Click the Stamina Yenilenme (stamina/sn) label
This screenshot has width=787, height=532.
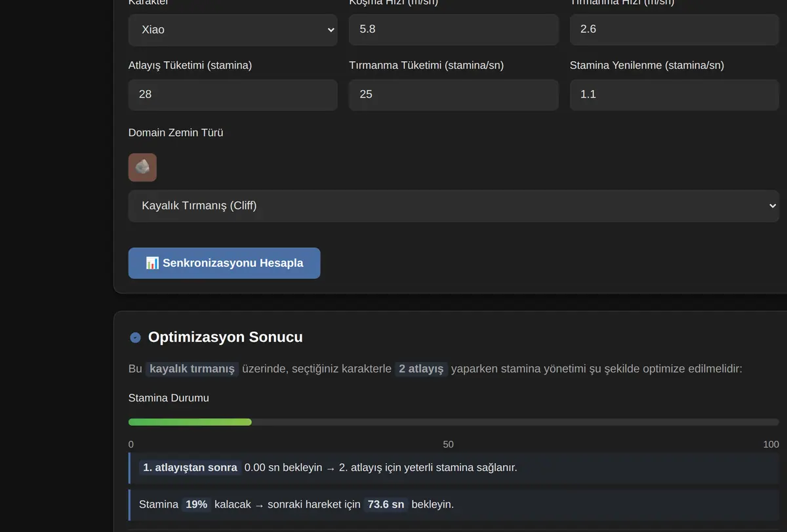(x=647, y=66)
